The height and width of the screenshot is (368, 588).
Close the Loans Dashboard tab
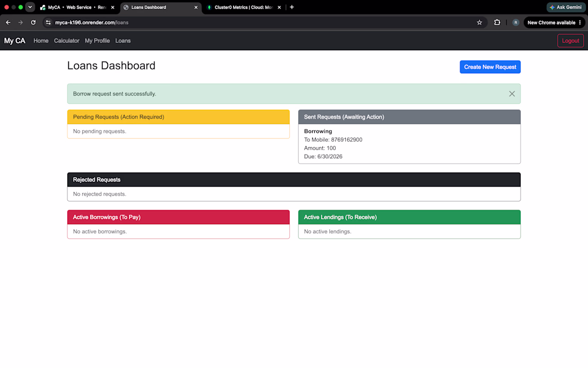point(196,7)
